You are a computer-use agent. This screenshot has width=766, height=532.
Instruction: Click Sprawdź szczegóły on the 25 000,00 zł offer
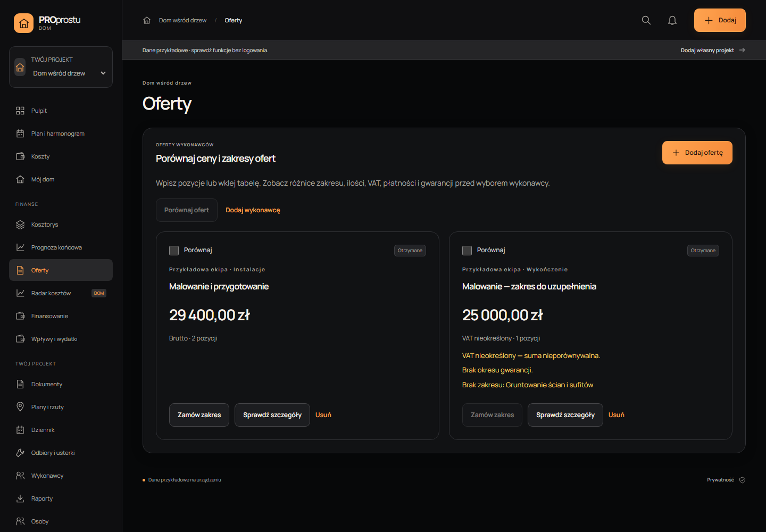click(x=565, y=415)
